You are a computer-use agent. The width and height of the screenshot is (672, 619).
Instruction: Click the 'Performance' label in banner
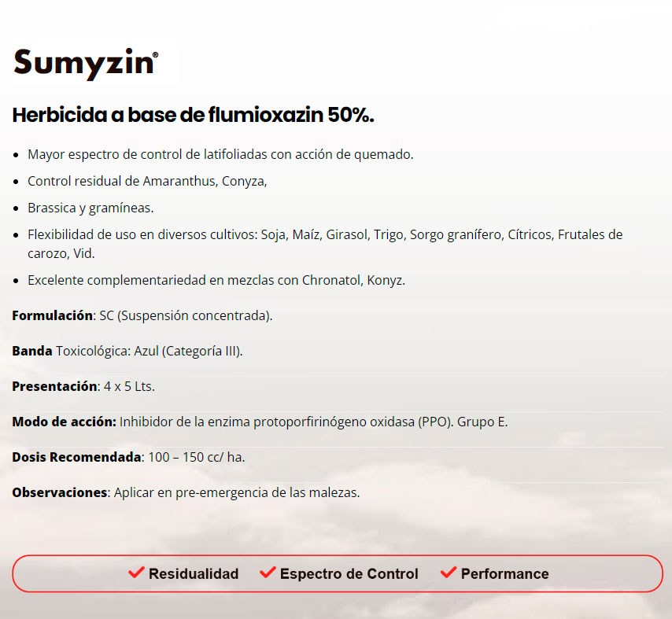click(x=505, y=573)
